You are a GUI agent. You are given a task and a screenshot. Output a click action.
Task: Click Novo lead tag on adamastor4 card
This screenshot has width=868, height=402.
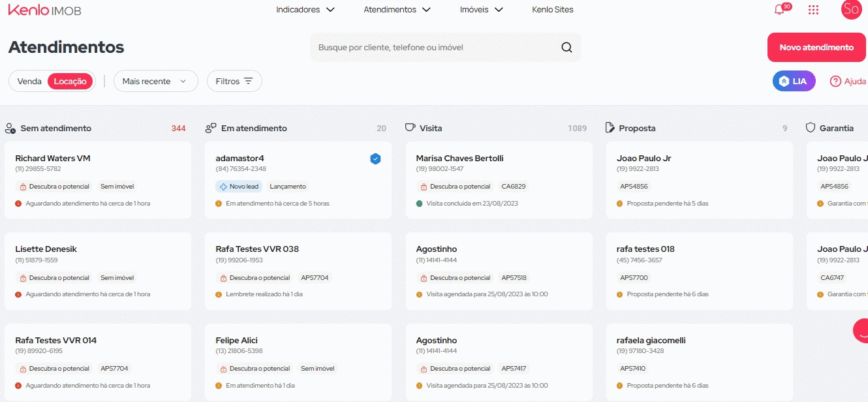pyautogui.click(x=239, y=187)
